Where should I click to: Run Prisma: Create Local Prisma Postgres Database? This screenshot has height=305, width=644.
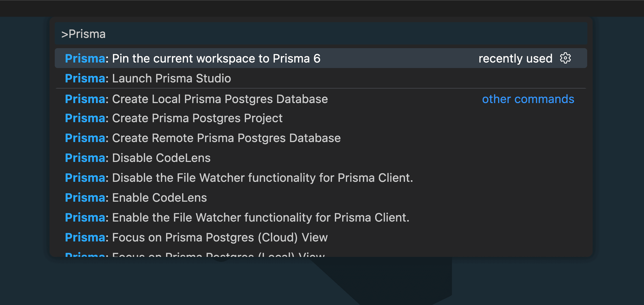coord(196,99)
